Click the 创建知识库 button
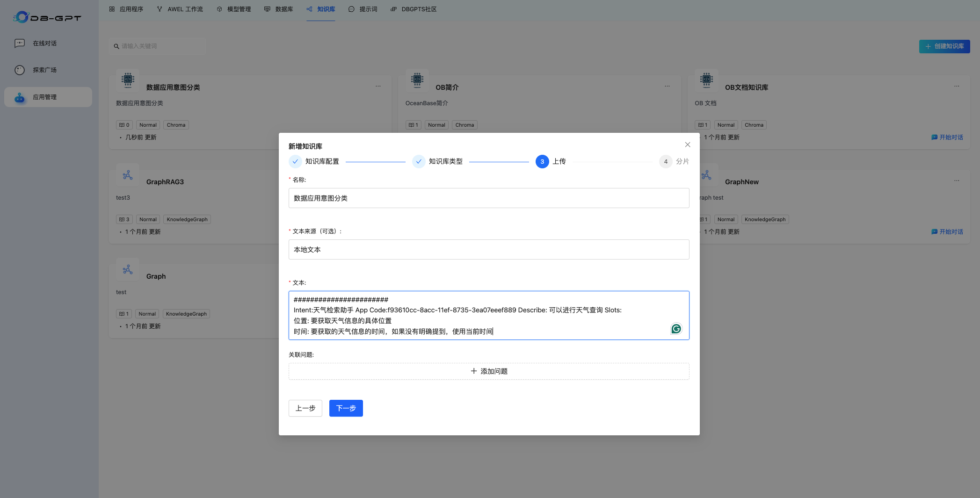Viewport: 980px width, 498px height. pos(944,46)
